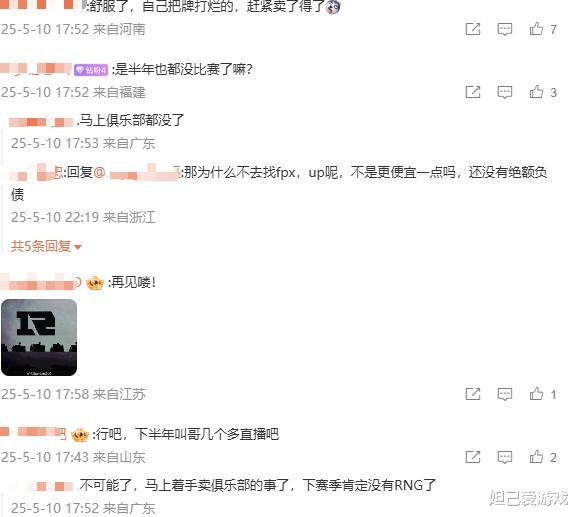Click the crown badge beside 再见喽 commenter

pos(95,283)
